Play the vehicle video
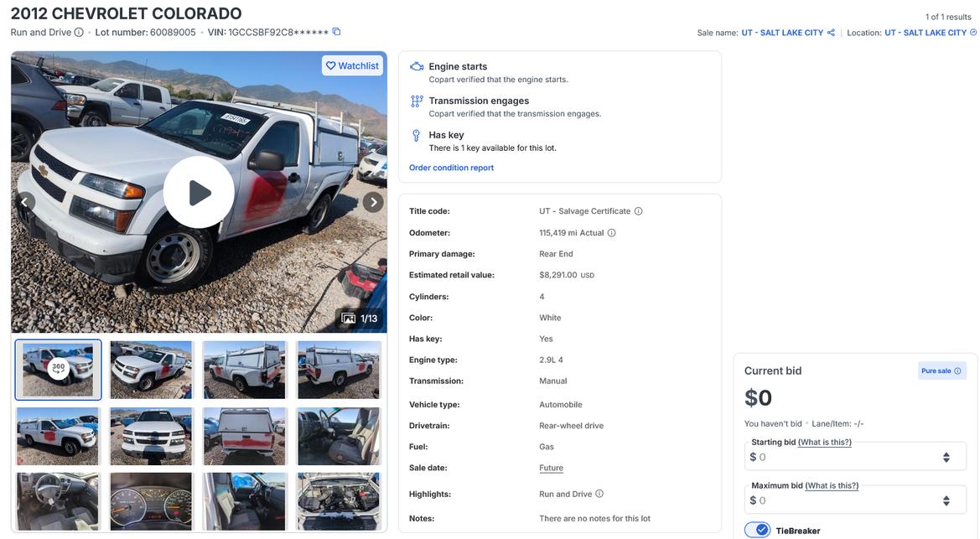 point(199,192)
